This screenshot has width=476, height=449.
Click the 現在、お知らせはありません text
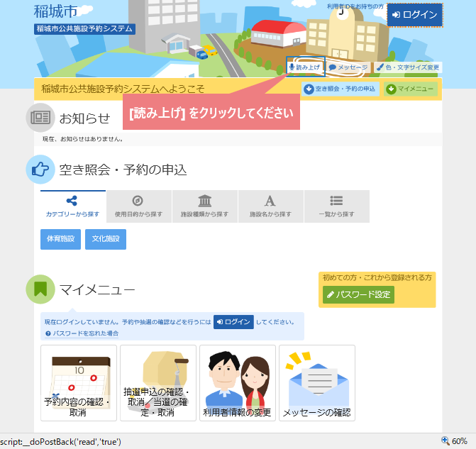[82, 139]
